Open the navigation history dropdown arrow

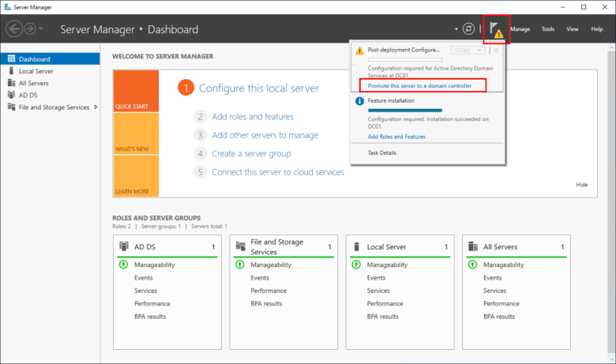coord(41,29)
